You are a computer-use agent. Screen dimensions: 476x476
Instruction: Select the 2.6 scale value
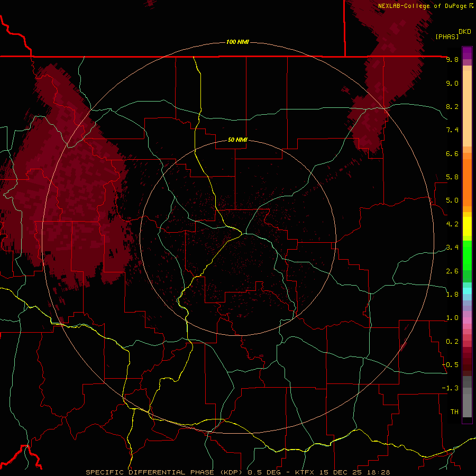click(x=452, y=271)
